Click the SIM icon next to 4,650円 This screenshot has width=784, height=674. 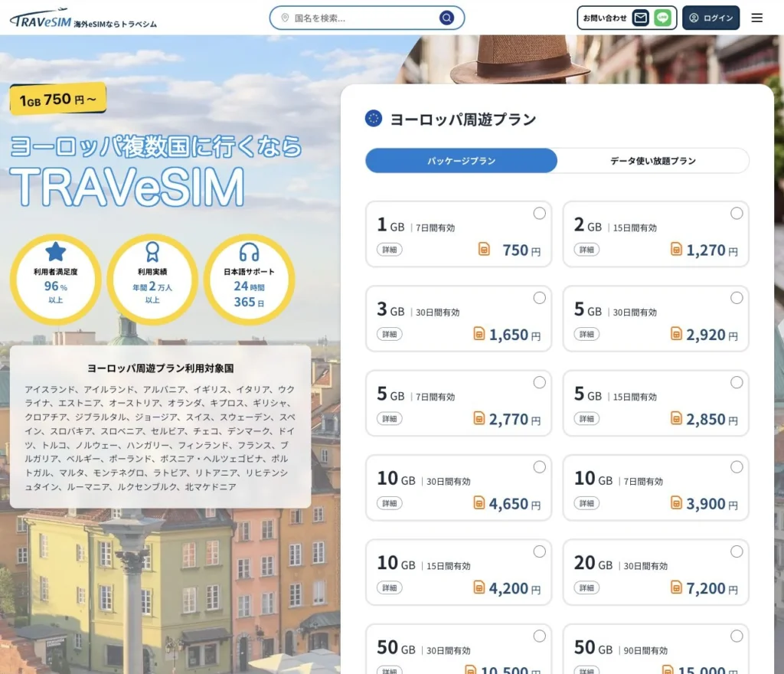point(479,502)
